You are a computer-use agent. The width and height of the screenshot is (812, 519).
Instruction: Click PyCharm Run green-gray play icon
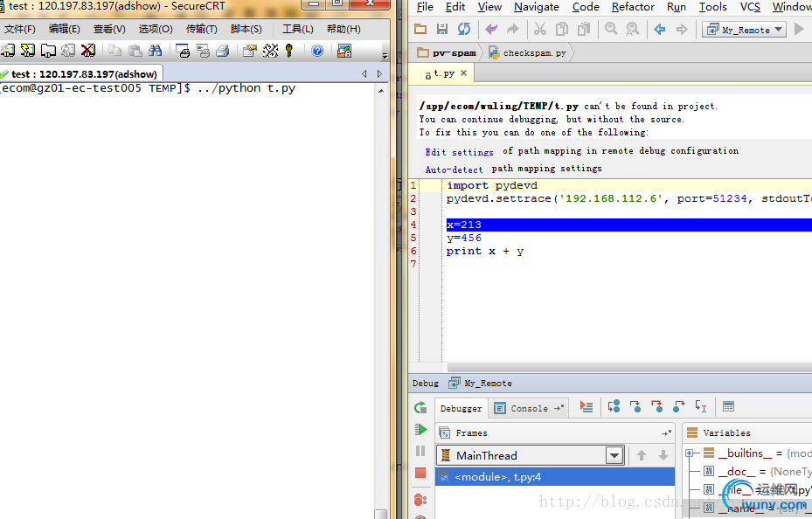(x=799, y=29)
